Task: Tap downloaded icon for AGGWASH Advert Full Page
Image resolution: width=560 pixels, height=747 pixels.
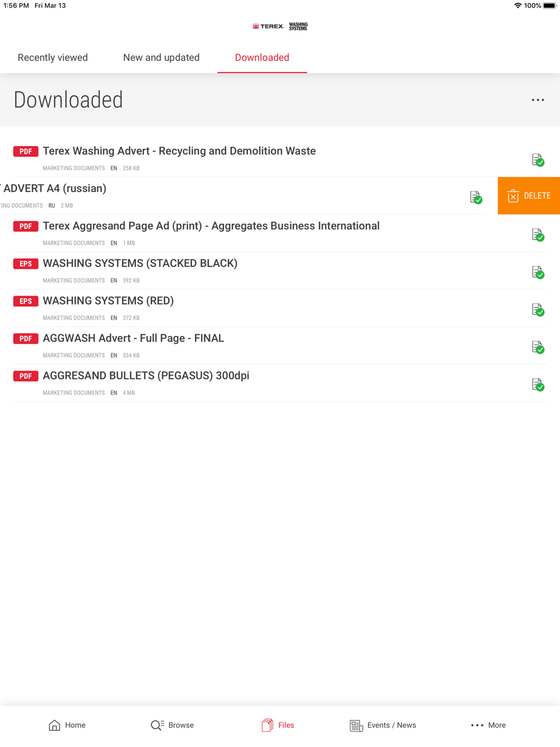Action: click(x=538, y=348)
